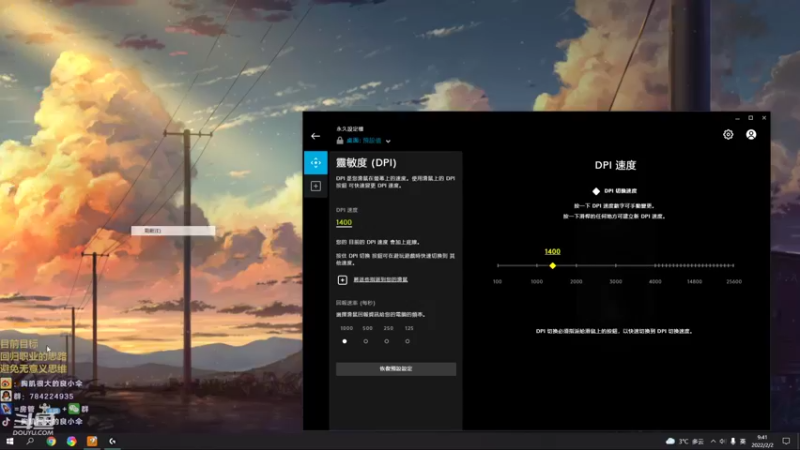The image size is (800, 450).
Task: Select the 500 report rate radio button
Action: coord(366,341)
